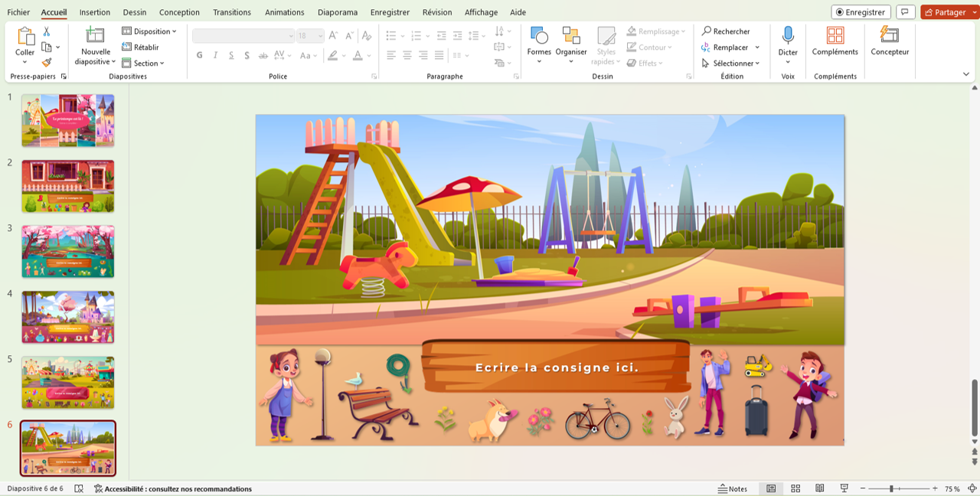Click the Coller paste icon
Screen dimensions: 980x496
(25, 36)
